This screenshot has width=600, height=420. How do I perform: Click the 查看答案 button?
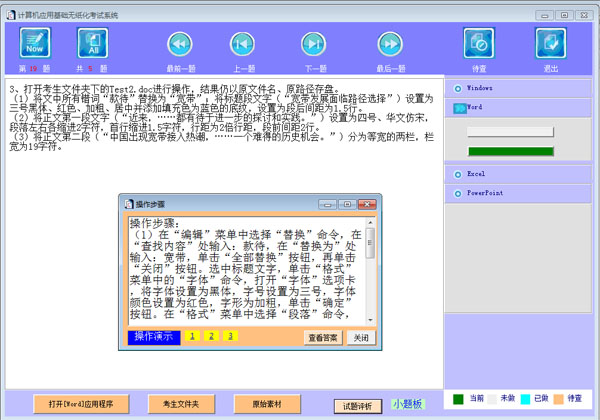click(x=322, y=338)
